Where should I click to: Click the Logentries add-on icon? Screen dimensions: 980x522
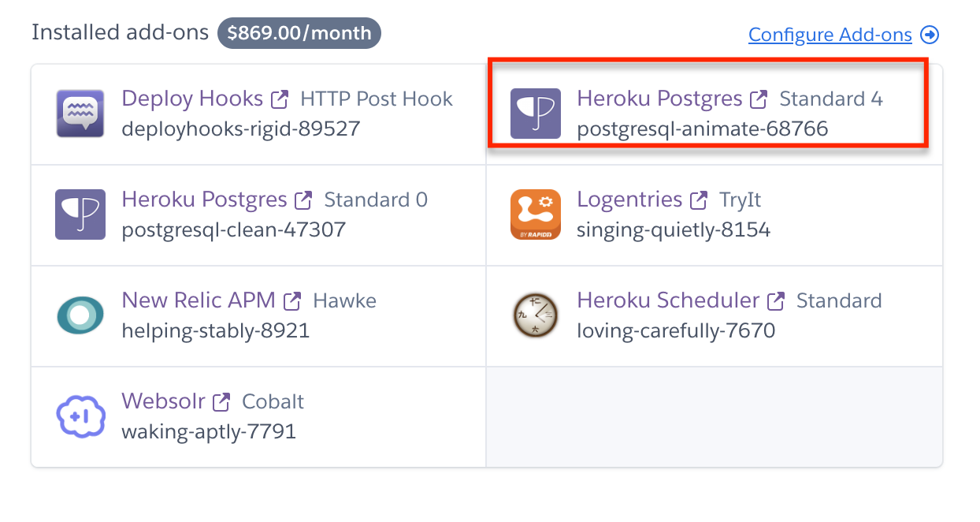(x=536, y=214)
